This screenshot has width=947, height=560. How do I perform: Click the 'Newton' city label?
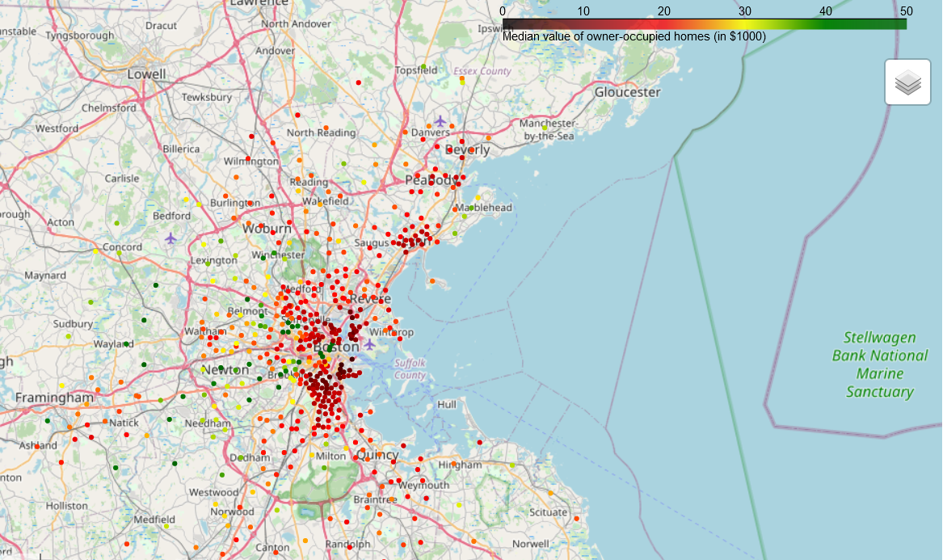[x=225, y=370]
